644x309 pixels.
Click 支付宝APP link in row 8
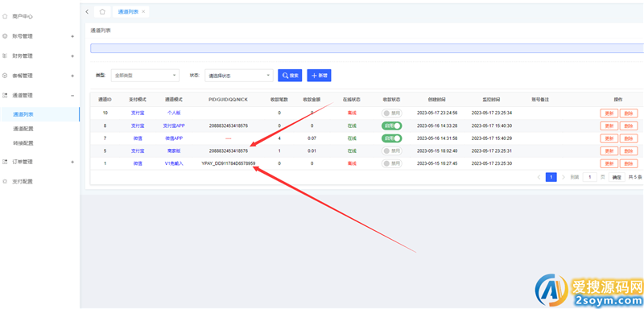(x=174, y=126)
